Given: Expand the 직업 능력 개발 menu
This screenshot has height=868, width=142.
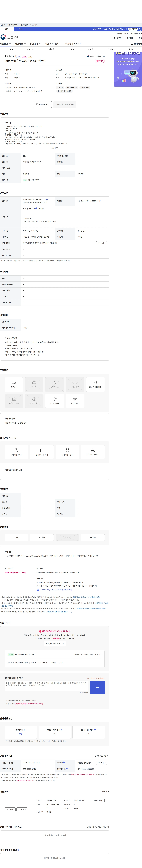Looking at the screenshot, I should point(53,44).
